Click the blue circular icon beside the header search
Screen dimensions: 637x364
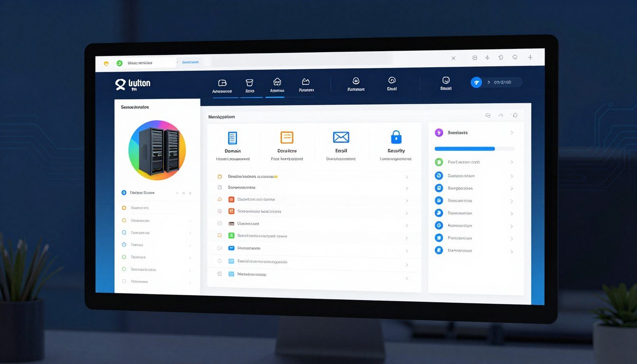476,82
